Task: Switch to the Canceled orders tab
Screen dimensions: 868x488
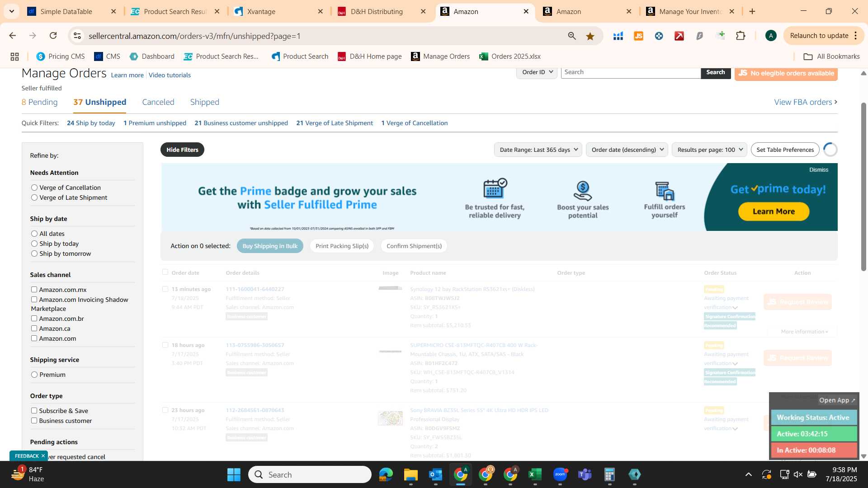Action: point(158,102)
